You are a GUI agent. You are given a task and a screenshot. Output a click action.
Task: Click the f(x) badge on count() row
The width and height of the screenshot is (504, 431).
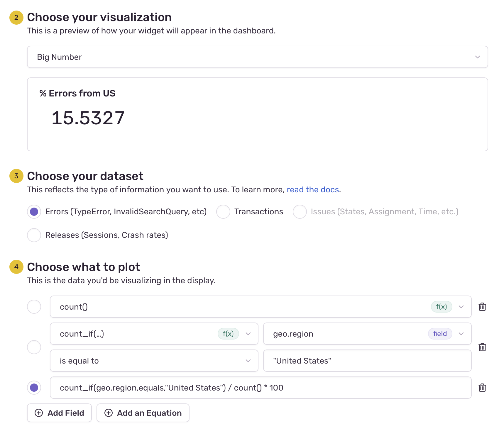[x=441, y=307]
